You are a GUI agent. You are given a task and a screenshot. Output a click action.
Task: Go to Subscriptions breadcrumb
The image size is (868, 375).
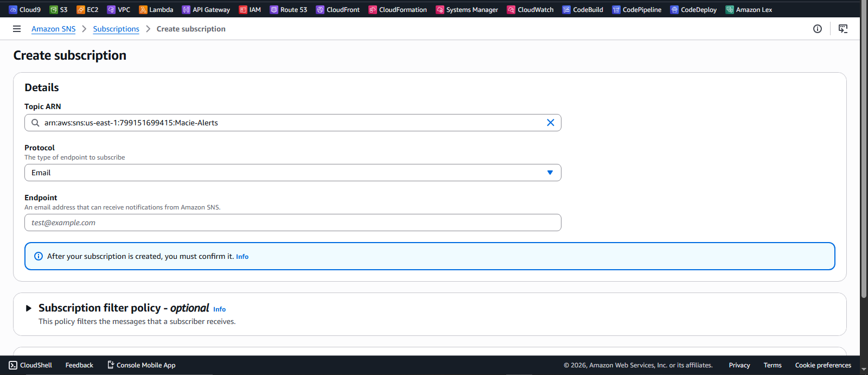pyautogui.click(x=116, y=29)
